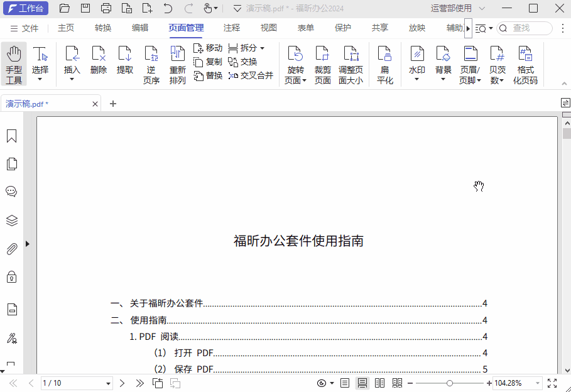Screen dimensions: 571x392
Task: Open the 提取 (Extract pages) tool
Action: click(124, 62)
